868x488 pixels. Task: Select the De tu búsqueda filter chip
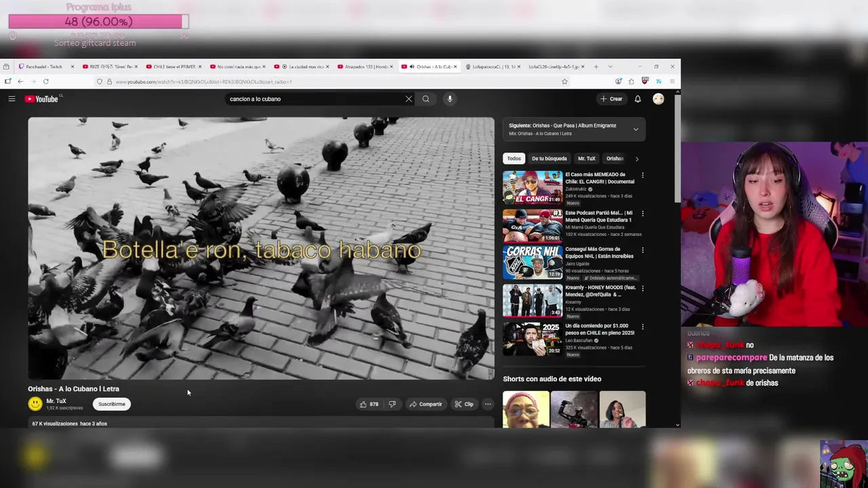(x=549, y=159)
